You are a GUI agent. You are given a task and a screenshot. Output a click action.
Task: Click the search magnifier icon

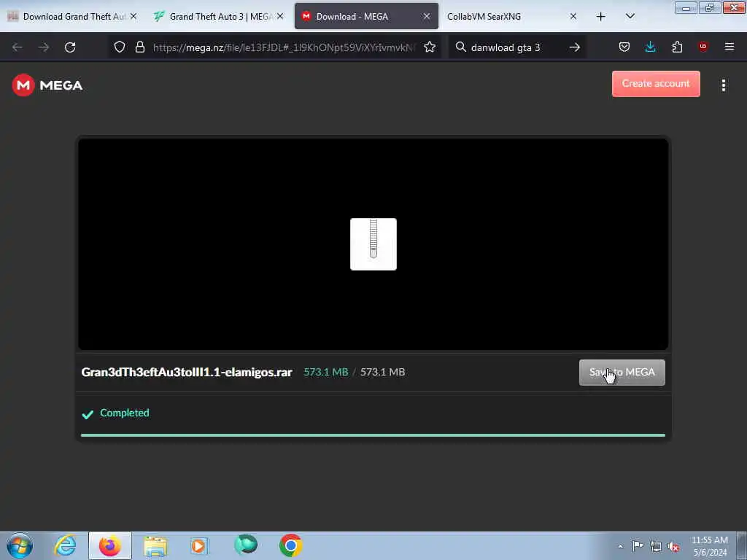461,47
